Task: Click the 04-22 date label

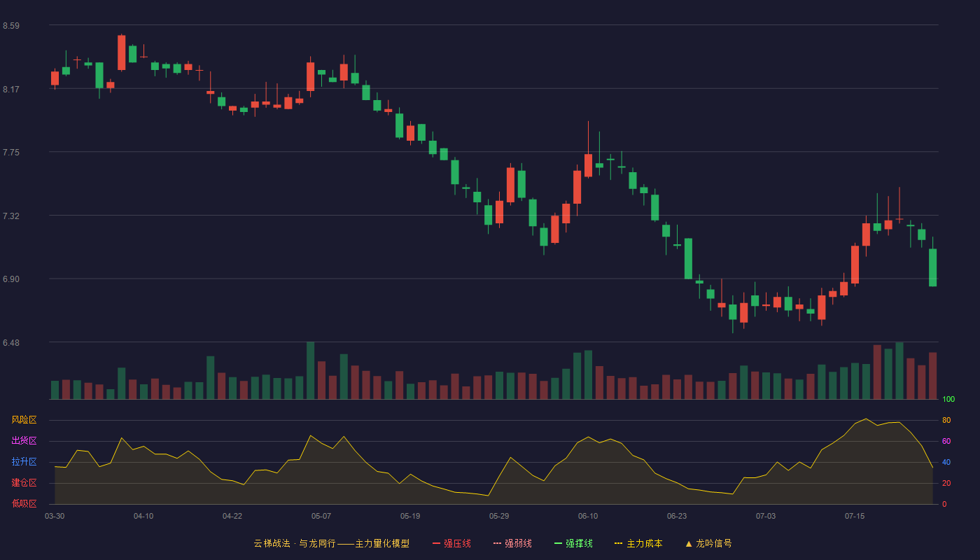Action: tap(232, 516)
